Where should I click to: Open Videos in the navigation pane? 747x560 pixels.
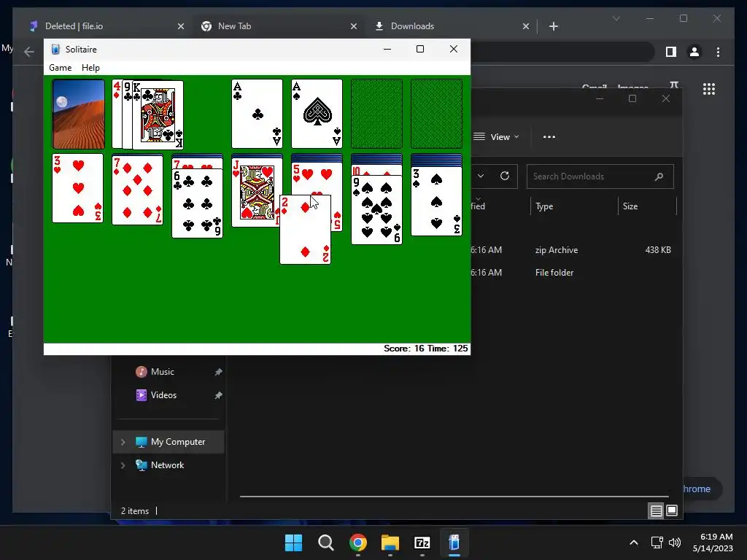click(x=163, y=395)
